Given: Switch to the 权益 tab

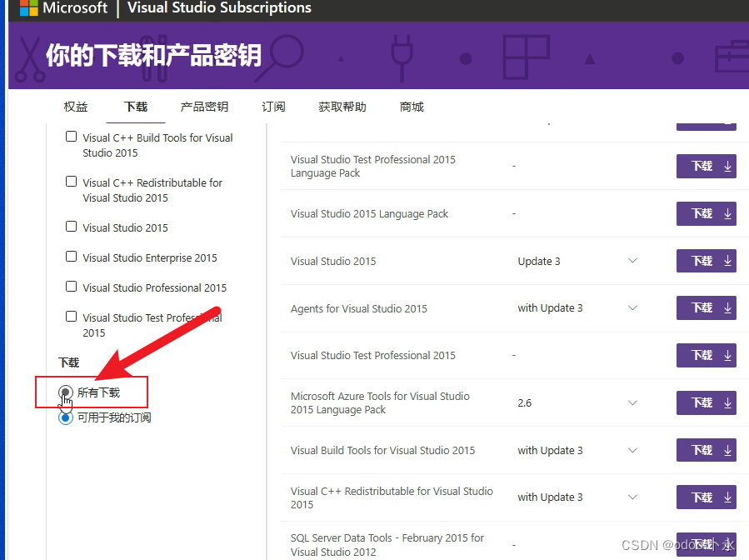Looking at the screenshot, I should click(x=76, y=107).
